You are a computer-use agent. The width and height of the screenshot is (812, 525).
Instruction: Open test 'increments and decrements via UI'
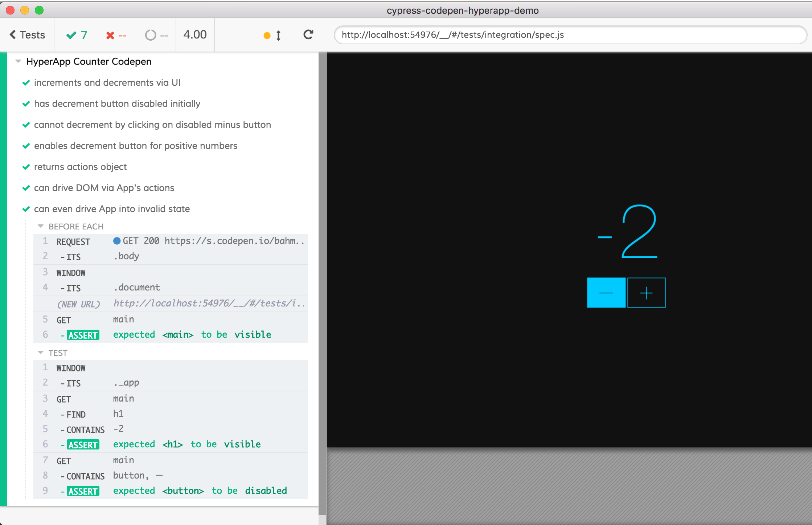(x=107, y=83)
